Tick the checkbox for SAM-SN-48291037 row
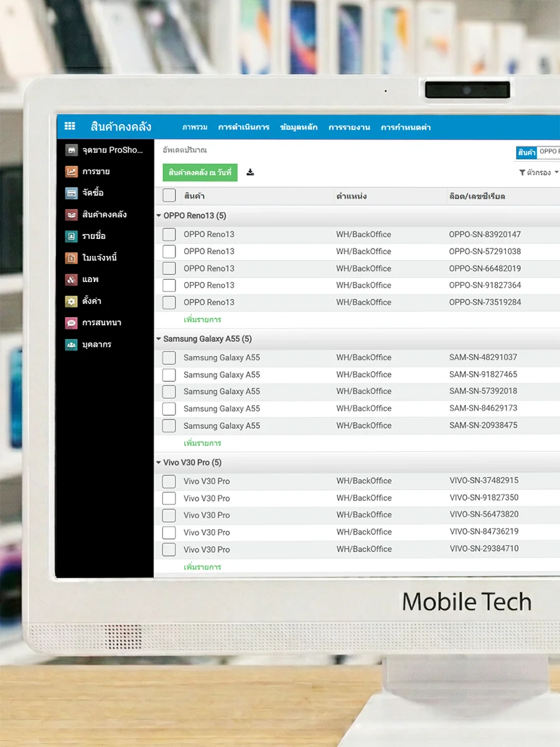This screenshot has width=560, height=747. click(x=169, y=358)
